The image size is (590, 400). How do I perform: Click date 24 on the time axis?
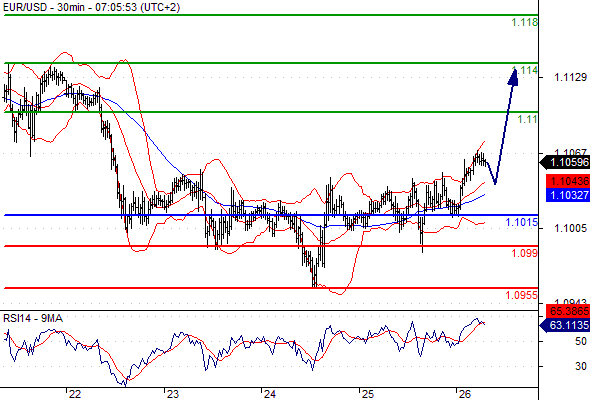[269, 394]
